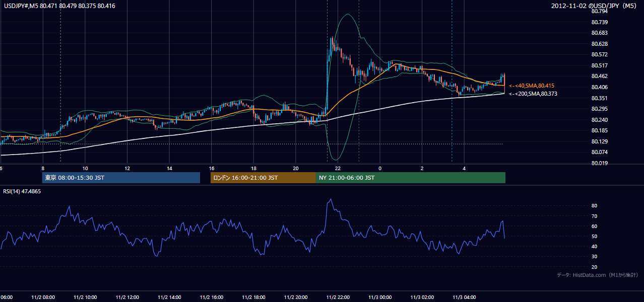Click the bottom time label 11/2 10:00
644x302 pixels.
[85, 297]
